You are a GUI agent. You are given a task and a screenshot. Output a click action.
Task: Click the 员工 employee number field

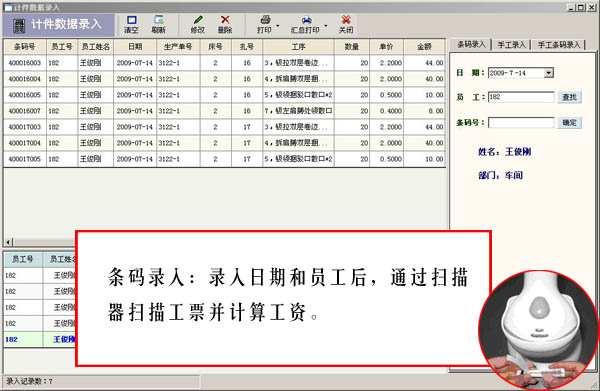(x=521, y=97)
